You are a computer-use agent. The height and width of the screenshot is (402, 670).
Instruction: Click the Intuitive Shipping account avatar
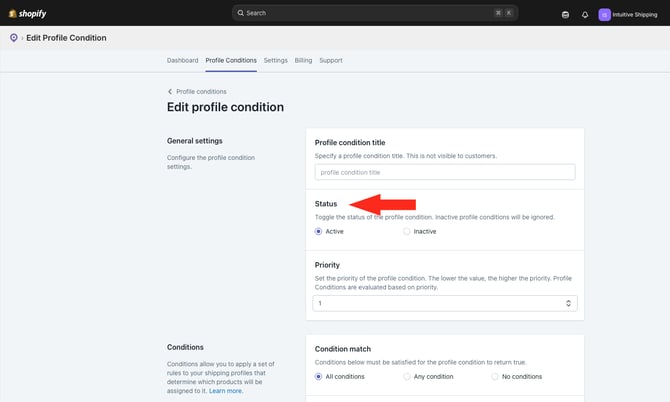point(604,15)
